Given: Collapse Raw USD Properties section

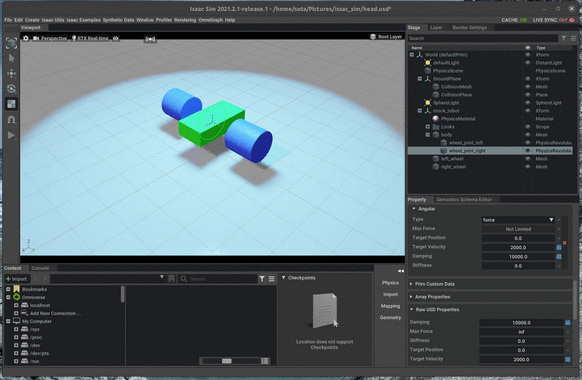Looking at the screenshot, I should coord(412,309).
